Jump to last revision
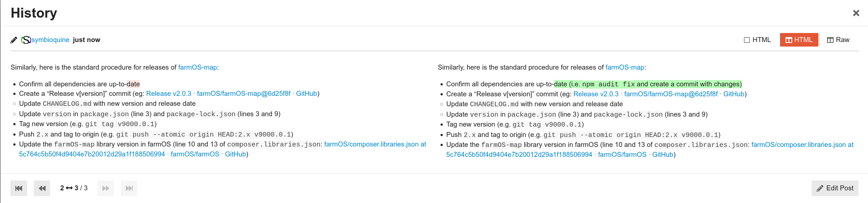The image size is (868, 203). (129, 188)
